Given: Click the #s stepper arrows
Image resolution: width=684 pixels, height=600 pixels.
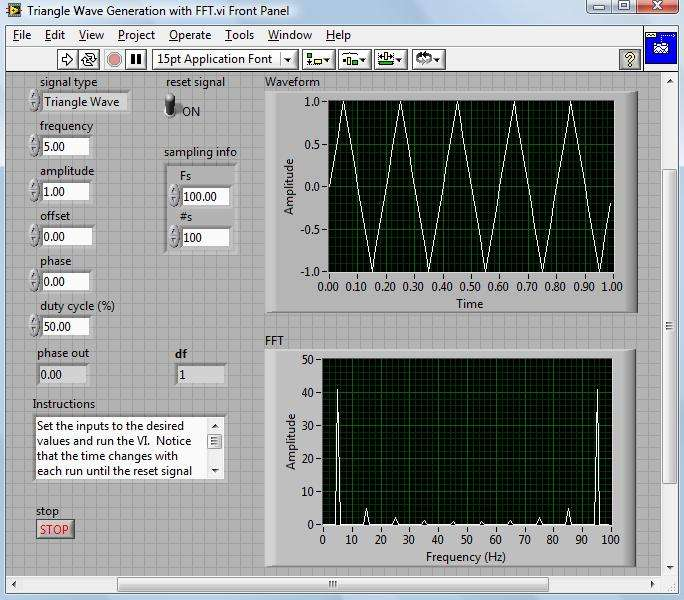Looking at the screenshot, I should [x=174, y=236].
